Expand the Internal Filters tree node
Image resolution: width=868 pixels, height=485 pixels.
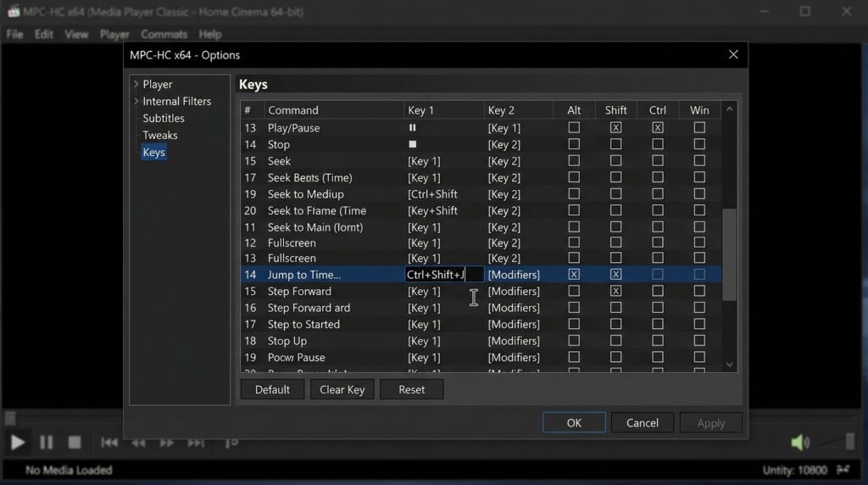click(136, 101)
